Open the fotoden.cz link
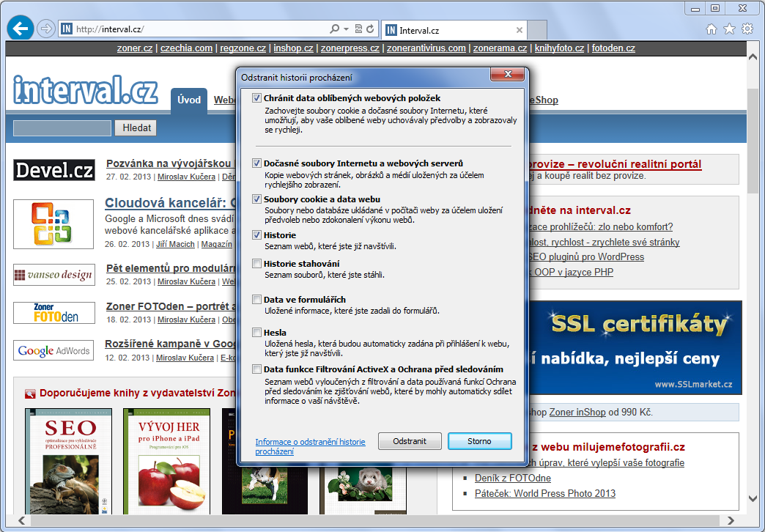Viewport: 765px width, 532px height. pyautogui.click(x=613, y=48)
